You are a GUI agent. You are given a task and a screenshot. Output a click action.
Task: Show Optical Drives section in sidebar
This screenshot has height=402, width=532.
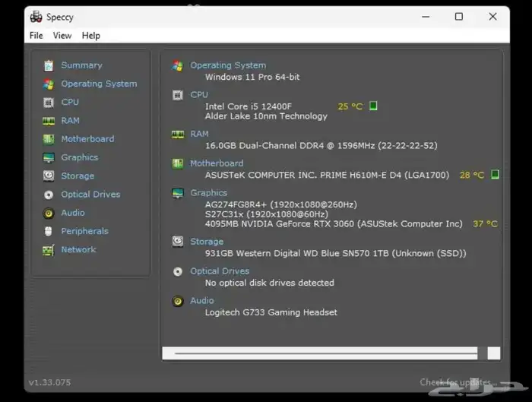pos(90,195)
